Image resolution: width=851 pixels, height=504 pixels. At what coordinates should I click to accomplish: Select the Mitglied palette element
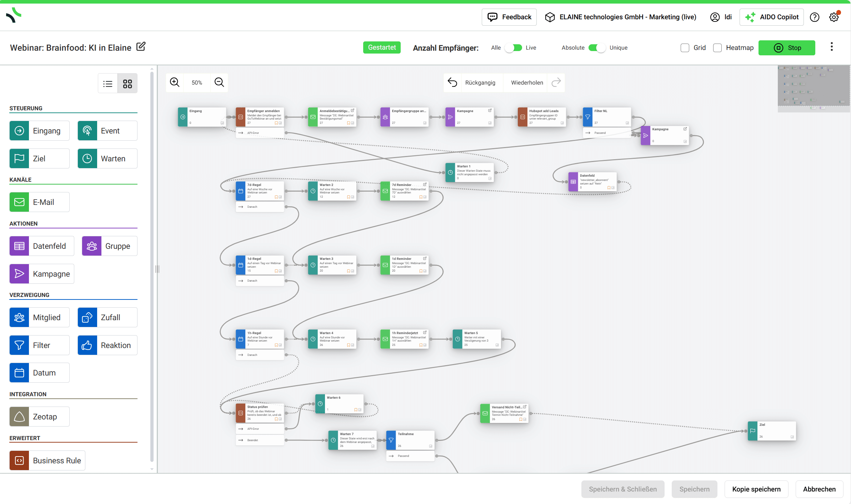coord(39,317)
